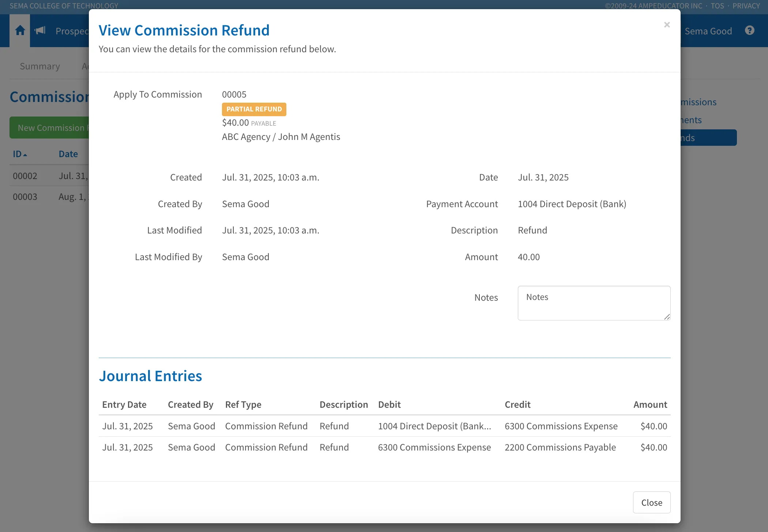Image resolution: width=768 pixels, height=532 pixels.
Task: Grab the Notes textarea resize handle
Action: (x=667, y=317)
